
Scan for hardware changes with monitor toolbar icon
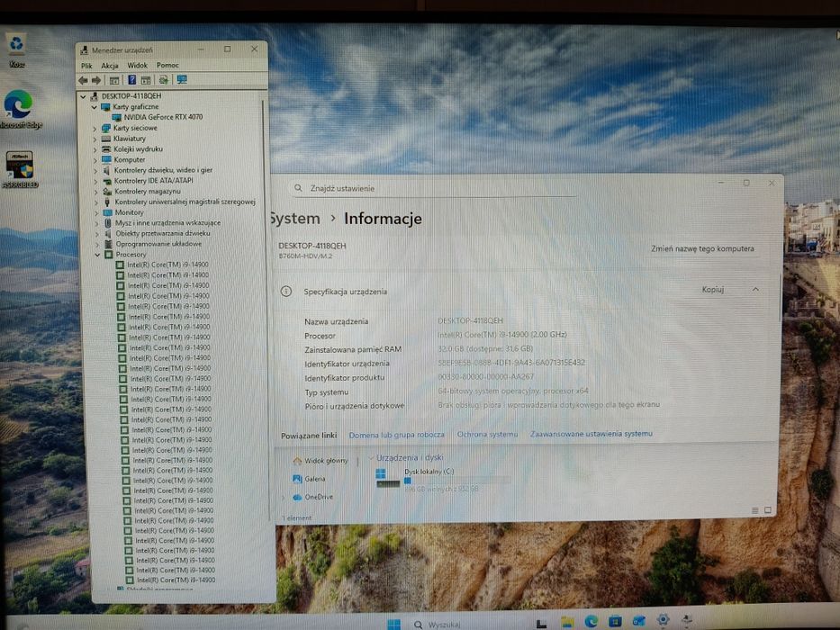pyautogui.click(x=182, y=80)
